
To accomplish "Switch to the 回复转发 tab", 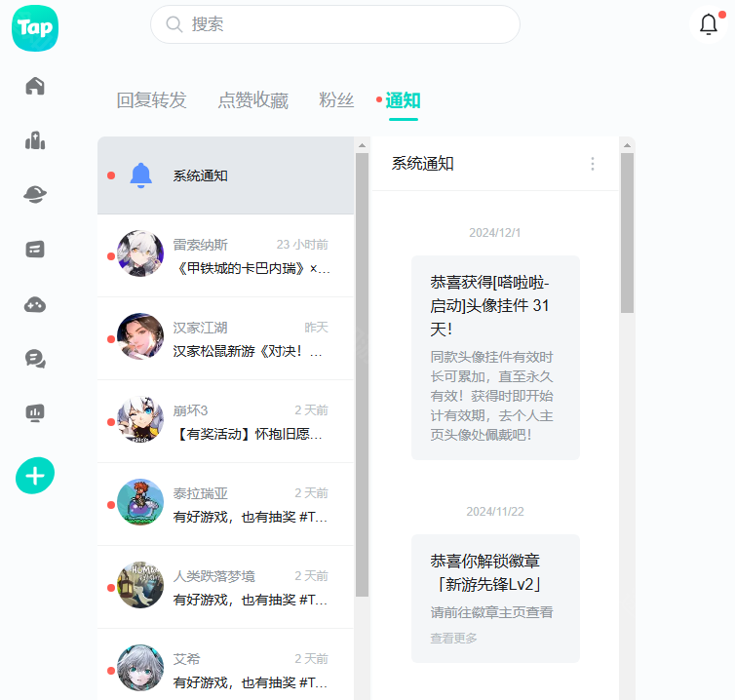I will tap(151, 100).
